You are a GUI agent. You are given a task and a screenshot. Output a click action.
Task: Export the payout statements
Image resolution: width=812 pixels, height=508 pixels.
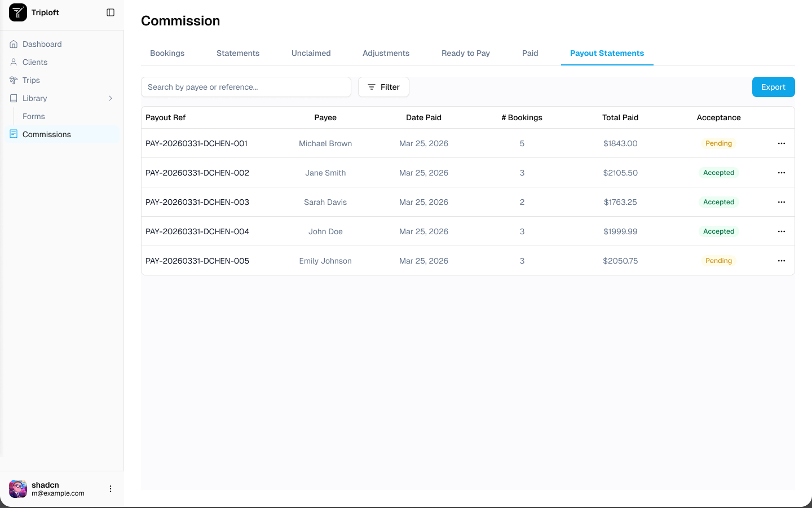click(x=774, y=87)
